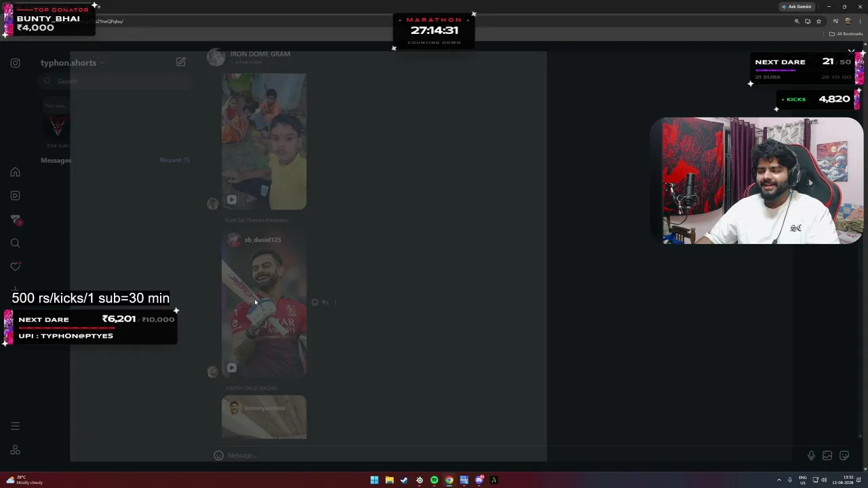Image resolution: width=868 pixels, height=488 pixels.
Task: Click the sb_daniel123 username on reel
Action: point(262,240)
